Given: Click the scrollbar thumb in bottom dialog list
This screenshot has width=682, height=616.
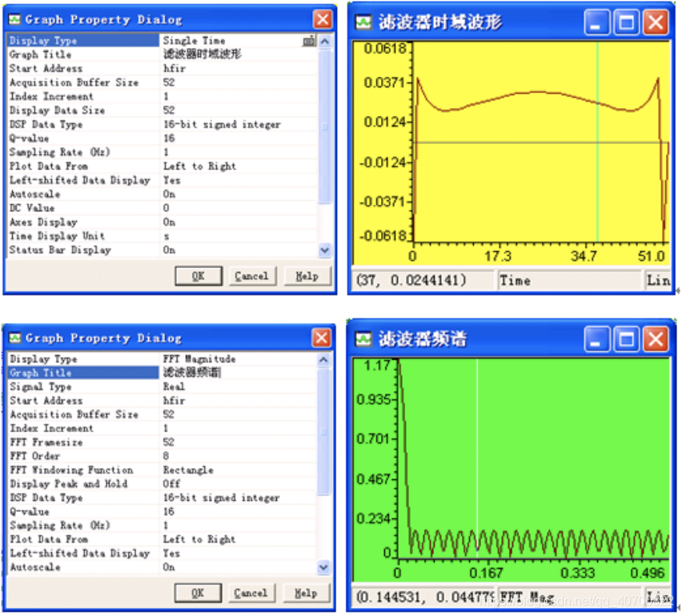Looking at the screenshot, I should 324,431.
